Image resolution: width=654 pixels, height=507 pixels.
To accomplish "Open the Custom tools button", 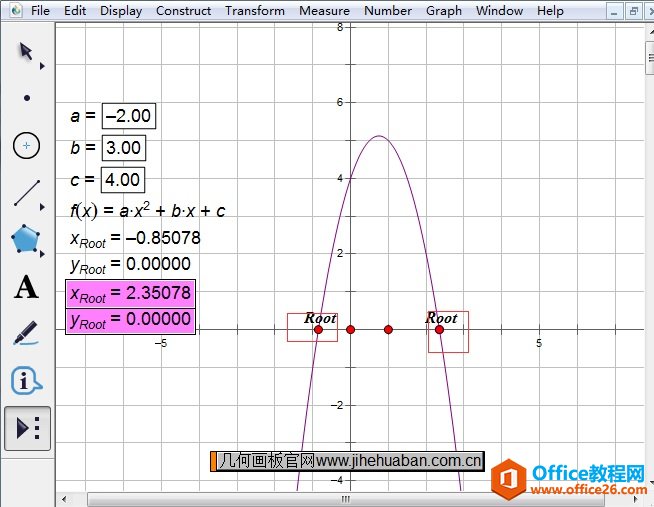I will pyautogui.click(x=28, y=428).
